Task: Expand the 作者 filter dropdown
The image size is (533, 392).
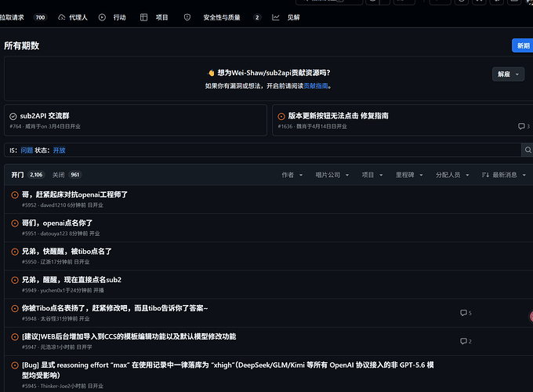Action: coord(292,175)
